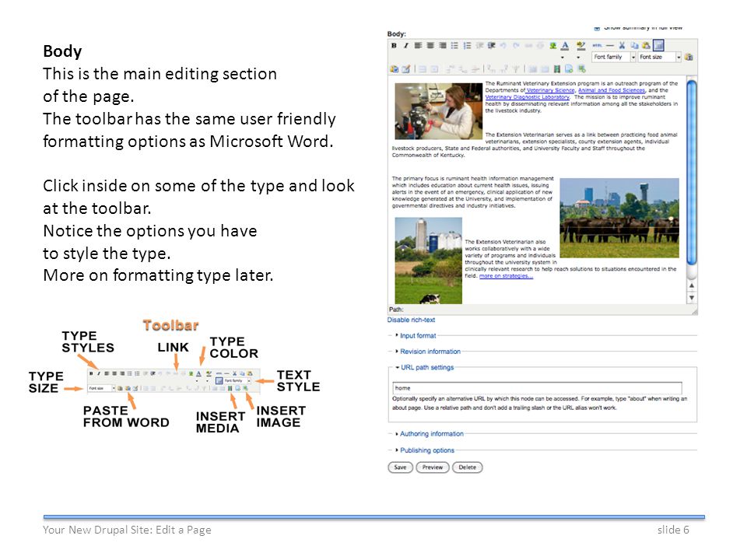Screen dimensions: 747x560
Task: Expand the Revision information section
Action: click(430, 352)
